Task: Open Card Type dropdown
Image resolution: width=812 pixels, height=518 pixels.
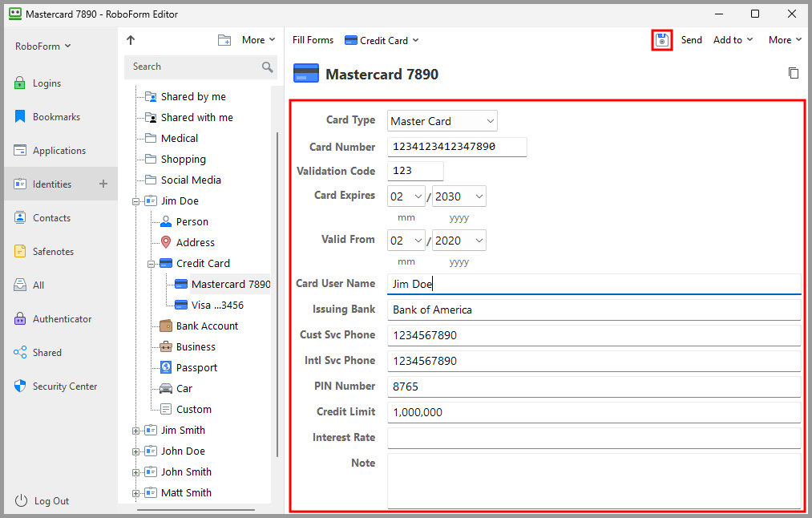Action: tap(442, 121)
